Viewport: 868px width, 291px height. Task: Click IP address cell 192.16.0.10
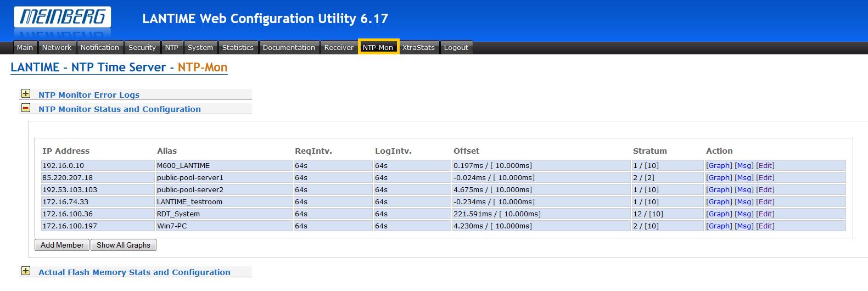coord(98,165)
